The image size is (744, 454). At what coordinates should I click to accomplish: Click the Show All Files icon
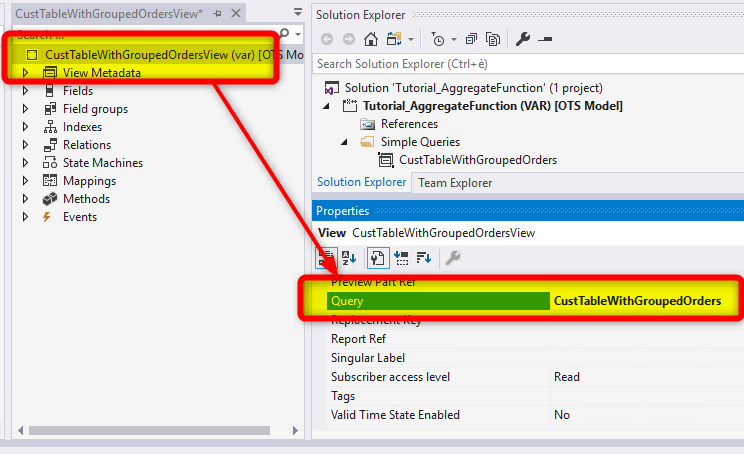(493, 39)
